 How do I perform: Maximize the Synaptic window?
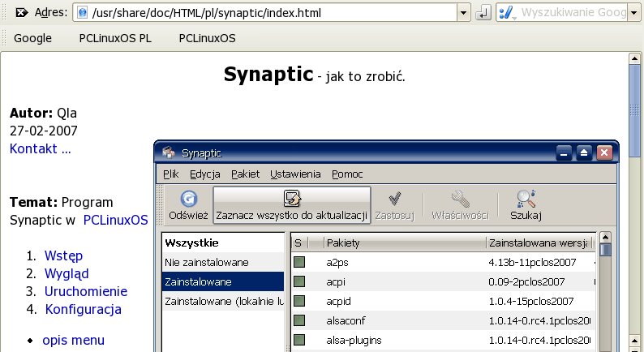point(584,153)
